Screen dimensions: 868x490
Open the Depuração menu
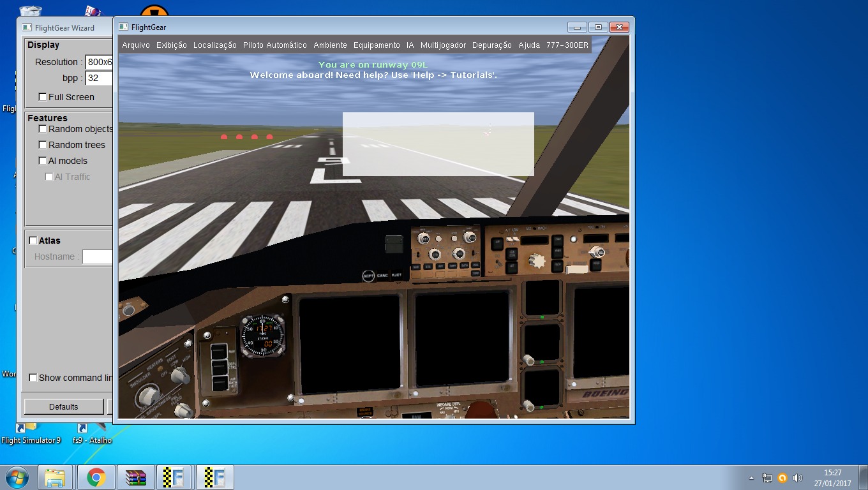click(492, 45)
